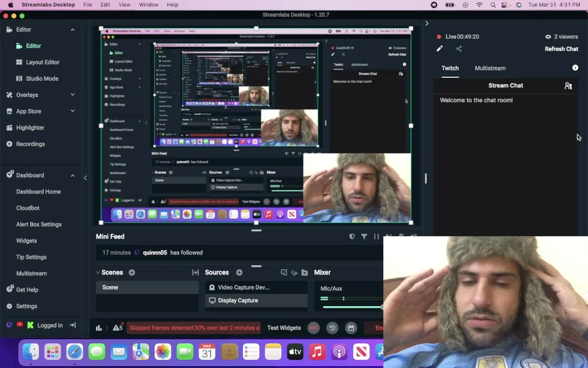The width and height of the screenshot is (588, 368).
Task: Switch to the Twitch chat tab
Action: (x=450, y=68)
